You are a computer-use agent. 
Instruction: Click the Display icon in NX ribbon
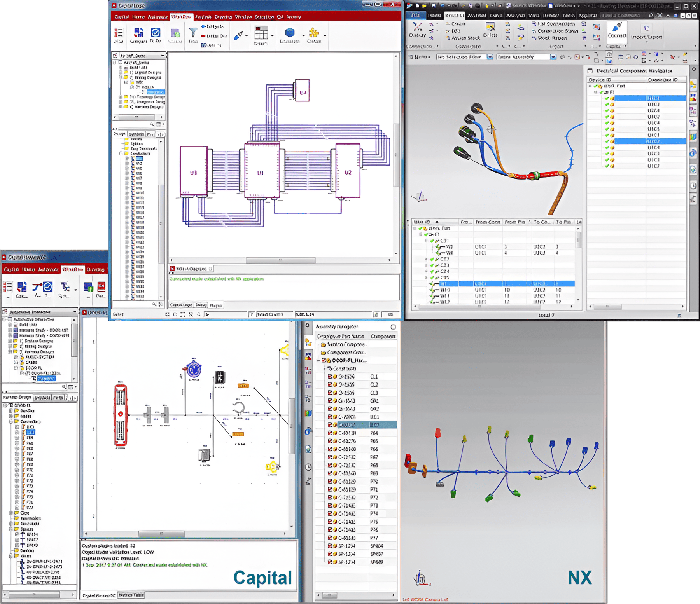417,30
